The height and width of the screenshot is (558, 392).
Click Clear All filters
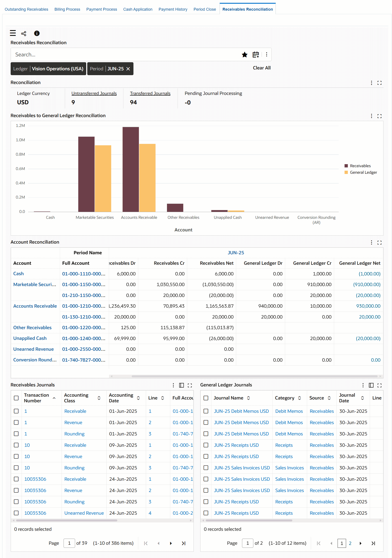click(x=261, y=68)
